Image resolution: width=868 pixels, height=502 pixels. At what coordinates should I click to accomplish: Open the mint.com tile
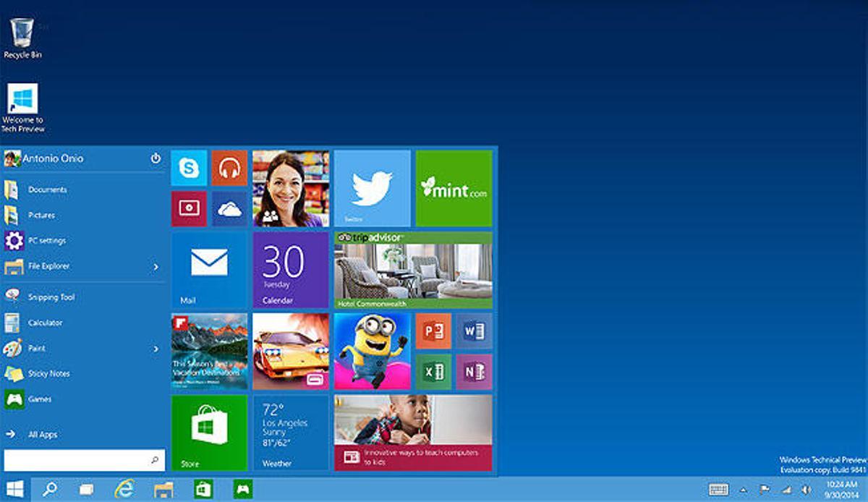(x=454, y=188)
